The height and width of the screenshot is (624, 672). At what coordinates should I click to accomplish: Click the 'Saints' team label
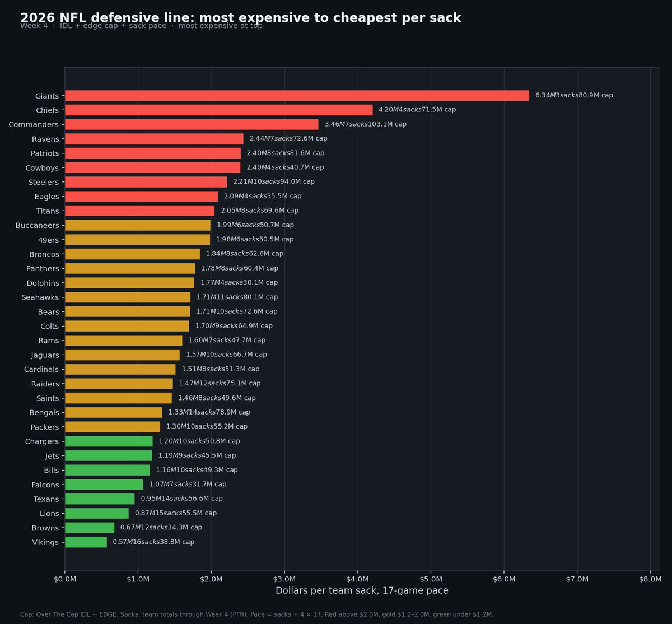[47, 398]
